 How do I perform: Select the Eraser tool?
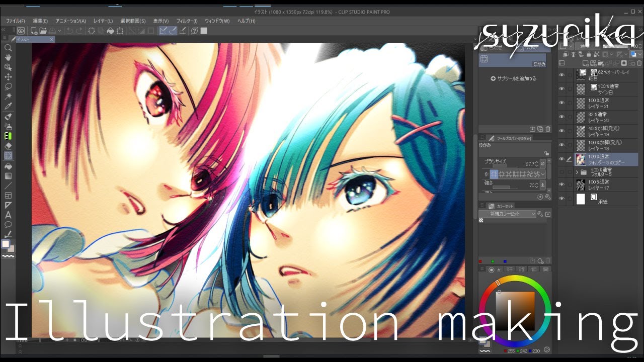click(8, 146)
